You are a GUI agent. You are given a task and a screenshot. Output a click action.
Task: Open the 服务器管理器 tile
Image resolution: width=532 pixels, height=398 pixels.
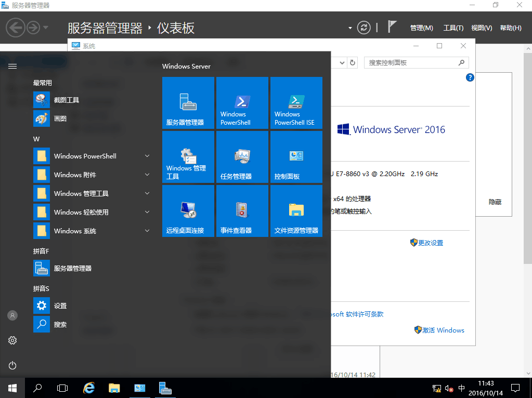point(188,103)
